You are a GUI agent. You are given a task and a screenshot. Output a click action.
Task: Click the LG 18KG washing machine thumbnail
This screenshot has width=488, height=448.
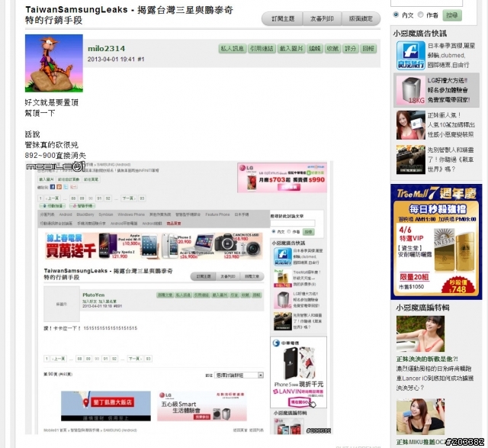click(x=411, y=90)
